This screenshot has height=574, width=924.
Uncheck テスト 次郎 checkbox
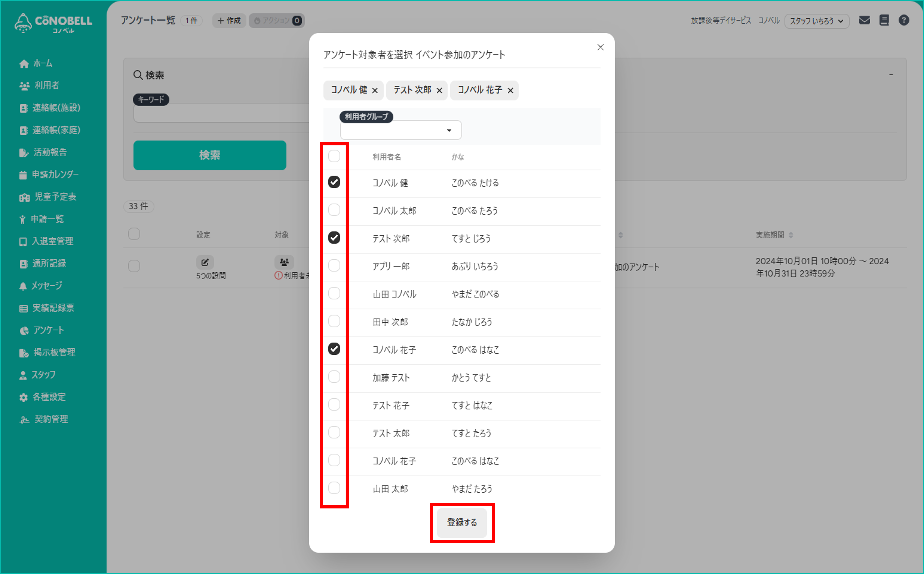(334, 238)
